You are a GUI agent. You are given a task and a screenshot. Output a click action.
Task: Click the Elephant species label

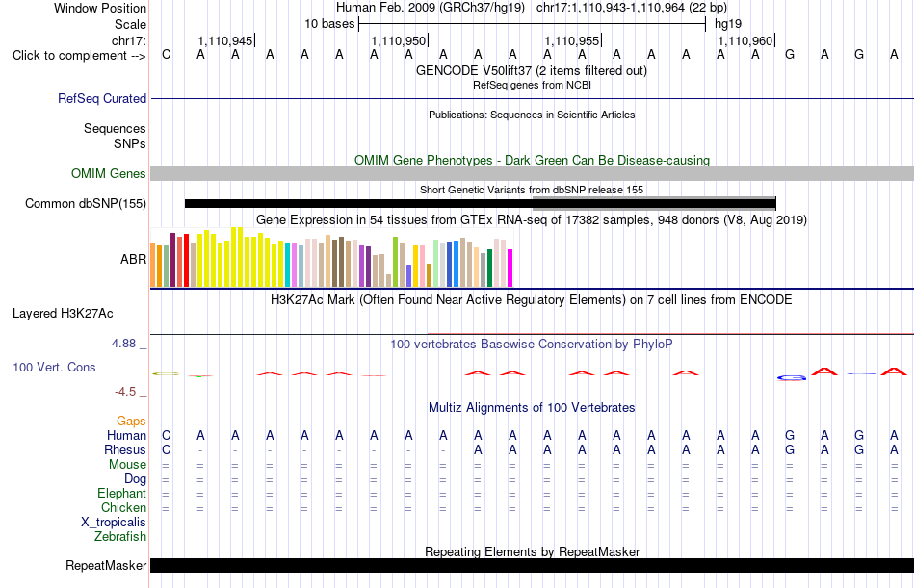(x=121, y=494)
